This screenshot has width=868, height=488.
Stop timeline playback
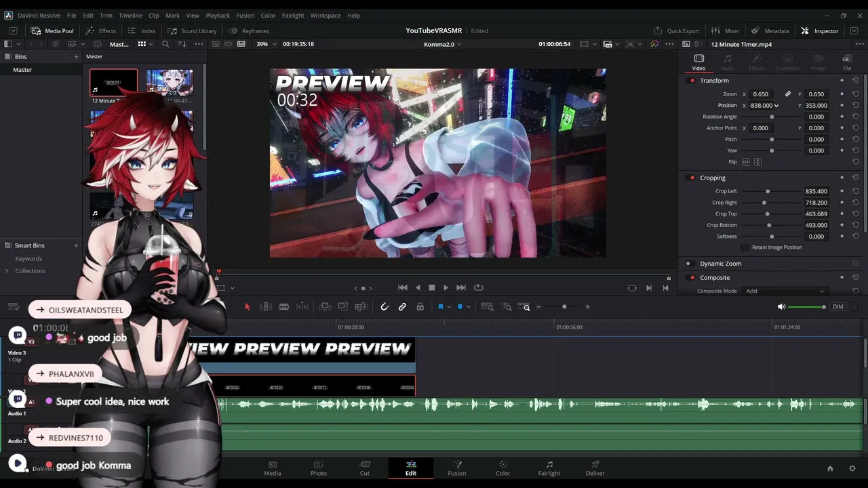pos(432,288)
